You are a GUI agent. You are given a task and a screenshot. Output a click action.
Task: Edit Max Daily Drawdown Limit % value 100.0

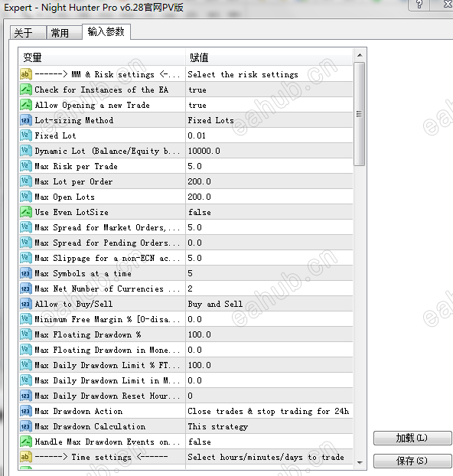[269, 365]
